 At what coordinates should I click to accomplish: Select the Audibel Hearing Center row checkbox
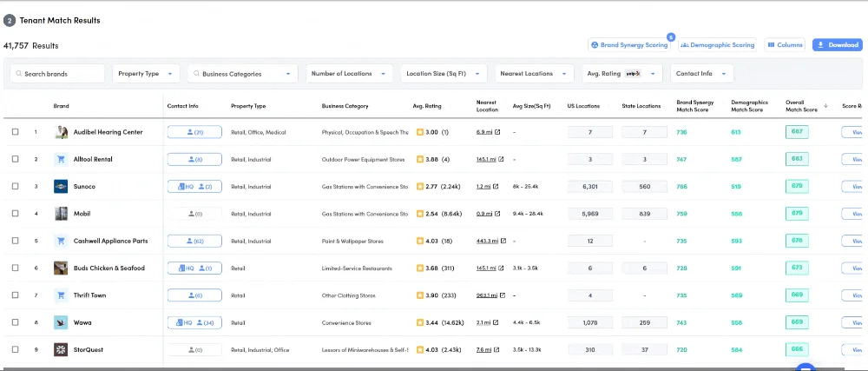tap(16, 132)
